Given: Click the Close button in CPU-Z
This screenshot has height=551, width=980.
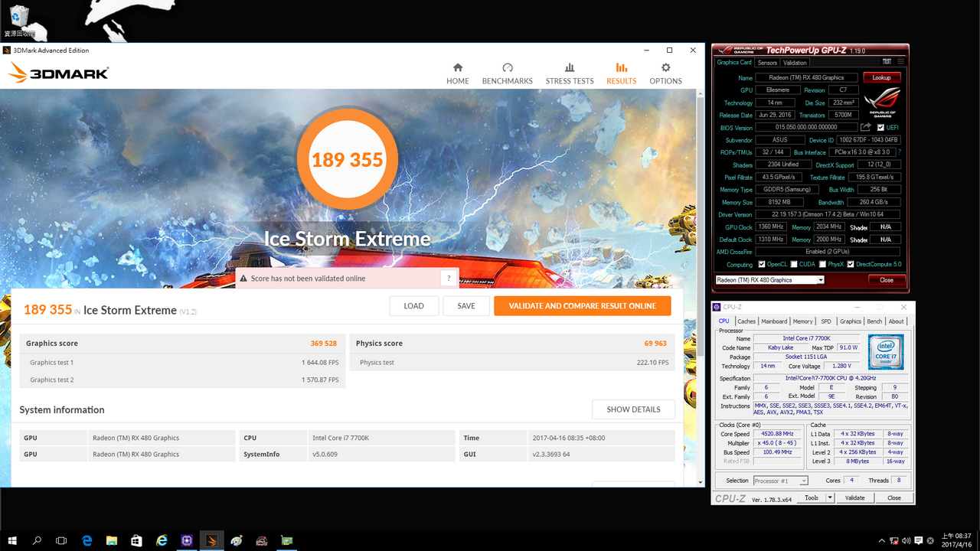Looking at the screenshot, I should [x=893, y=497].
